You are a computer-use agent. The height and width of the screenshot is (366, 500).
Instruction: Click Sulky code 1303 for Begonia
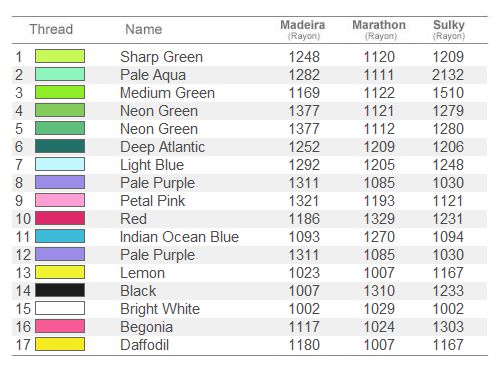tap(448, 327)
